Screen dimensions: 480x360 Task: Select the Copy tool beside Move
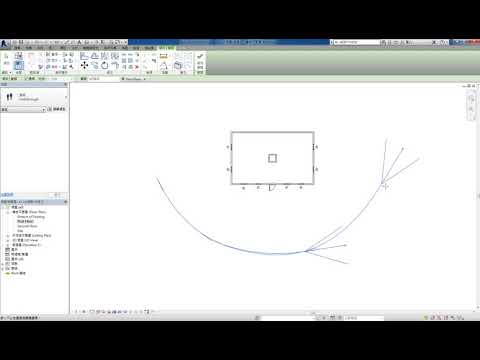95,65
